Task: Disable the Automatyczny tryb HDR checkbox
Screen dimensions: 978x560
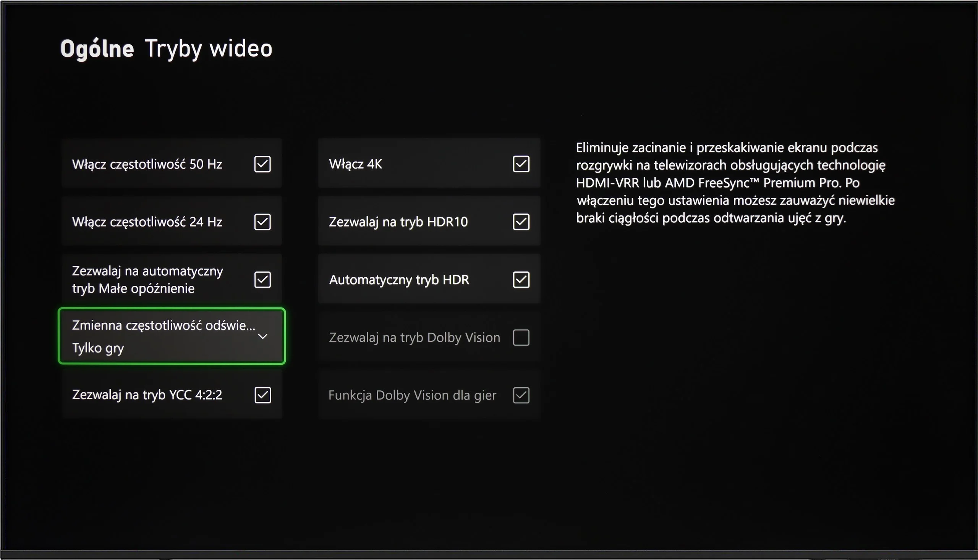Action: pos(521,280)
